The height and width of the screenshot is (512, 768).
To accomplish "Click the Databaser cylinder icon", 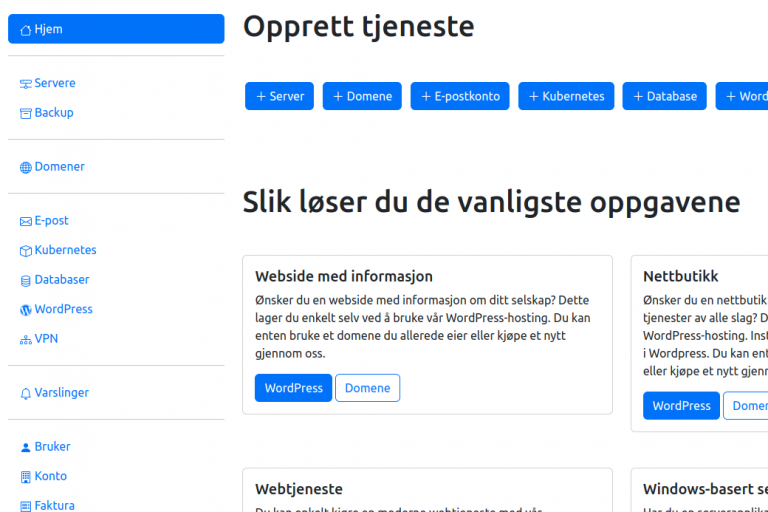I will point(26,280).
